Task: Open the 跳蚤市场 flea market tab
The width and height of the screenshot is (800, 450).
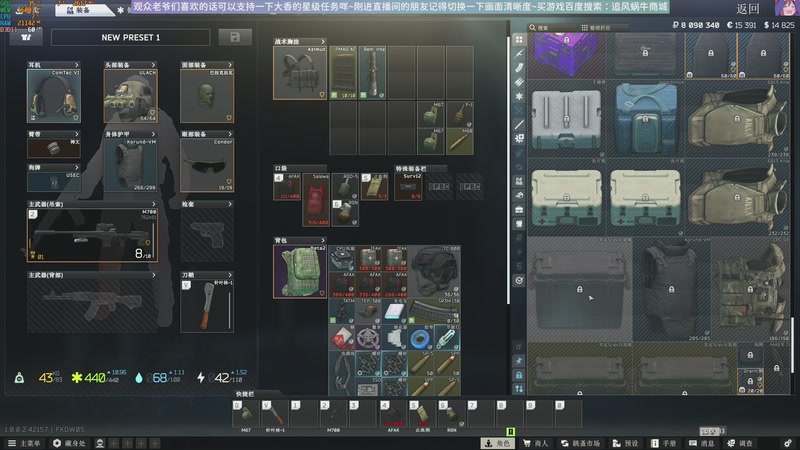Action: 580,443
